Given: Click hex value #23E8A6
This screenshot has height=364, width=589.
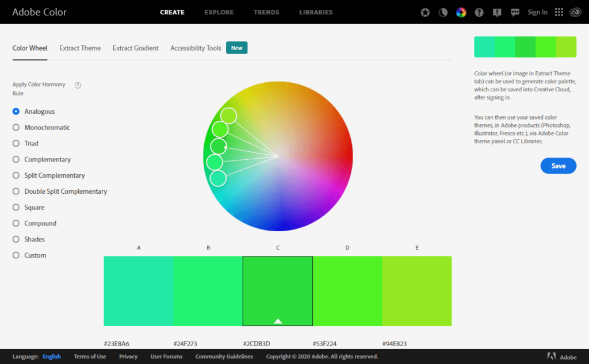Looking at the screenshot, I should (116, 344).
